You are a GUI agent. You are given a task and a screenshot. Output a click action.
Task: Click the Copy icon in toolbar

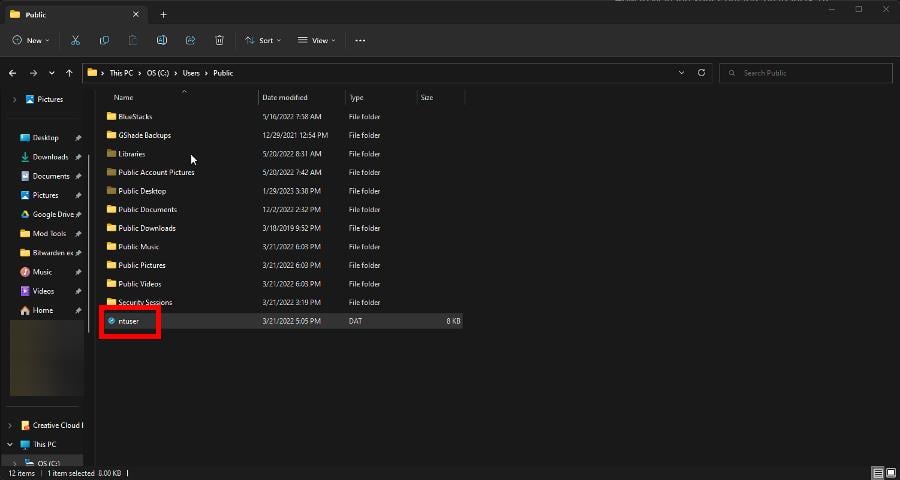point(104,40)
